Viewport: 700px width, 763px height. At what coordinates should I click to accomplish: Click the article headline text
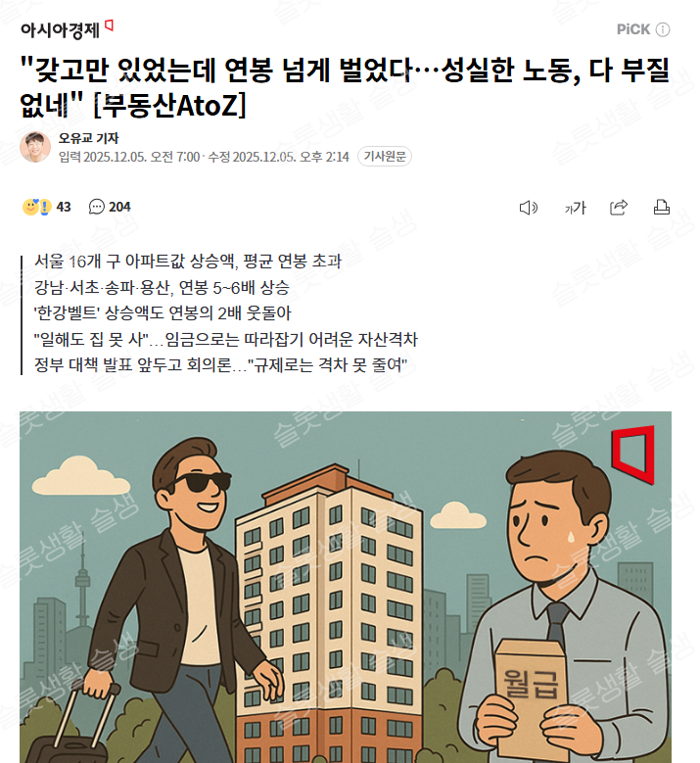[345, 87]
